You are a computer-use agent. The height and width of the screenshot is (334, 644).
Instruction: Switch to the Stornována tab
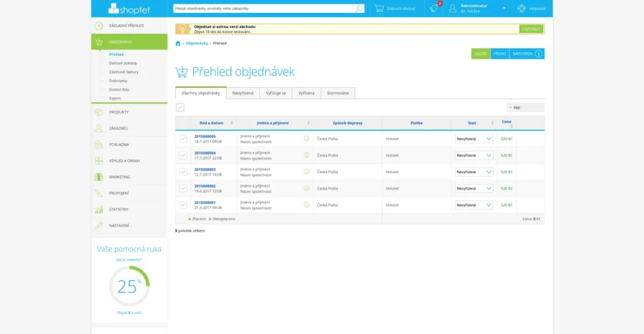pyautogui.click(x=338, y=93)
